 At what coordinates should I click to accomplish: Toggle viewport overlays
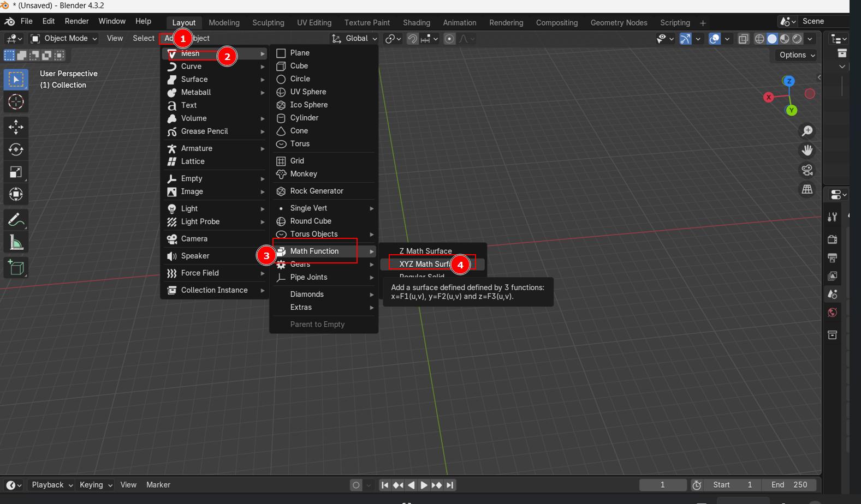[x=714, y=39]
